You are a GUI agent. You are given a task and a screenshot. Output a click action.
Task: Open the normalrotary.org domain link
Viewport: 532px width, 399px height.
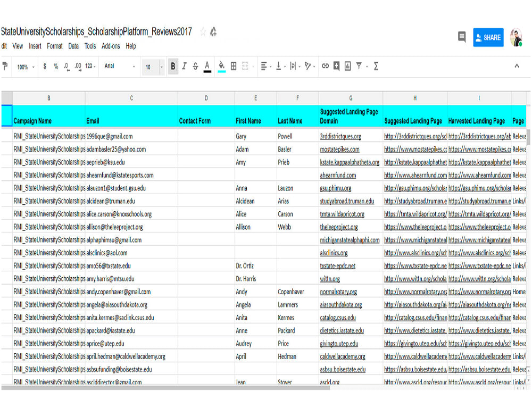338,292
